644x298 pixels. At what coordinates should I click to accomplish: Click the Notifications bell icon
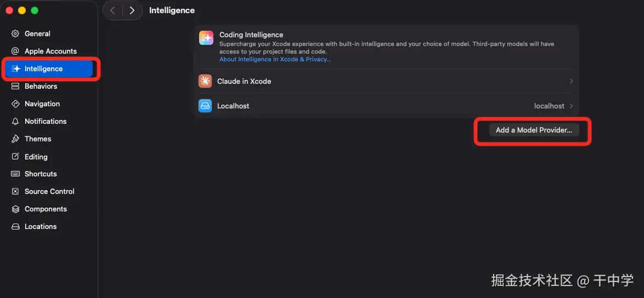(x=15, y=121)
